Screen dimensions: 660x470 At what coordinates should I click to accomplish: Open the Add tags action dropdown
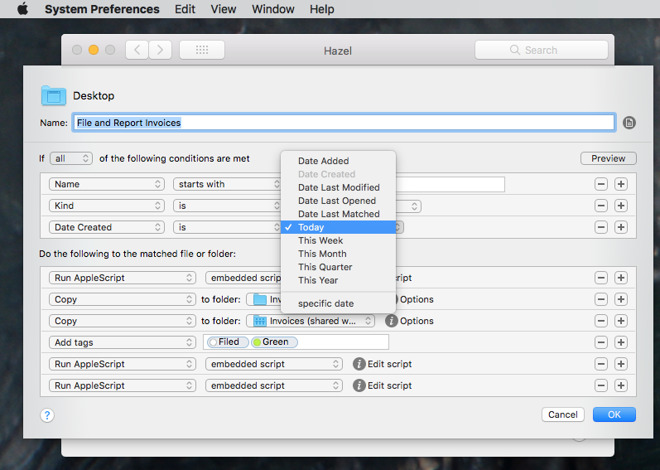click(x=122, y=343)
